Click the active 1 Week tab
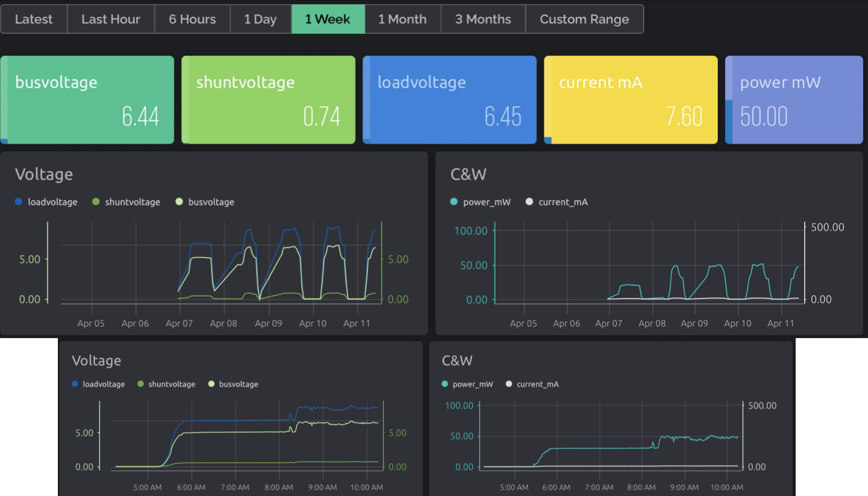The height and width of the screenshot is (496, 868). coord(328,19)
